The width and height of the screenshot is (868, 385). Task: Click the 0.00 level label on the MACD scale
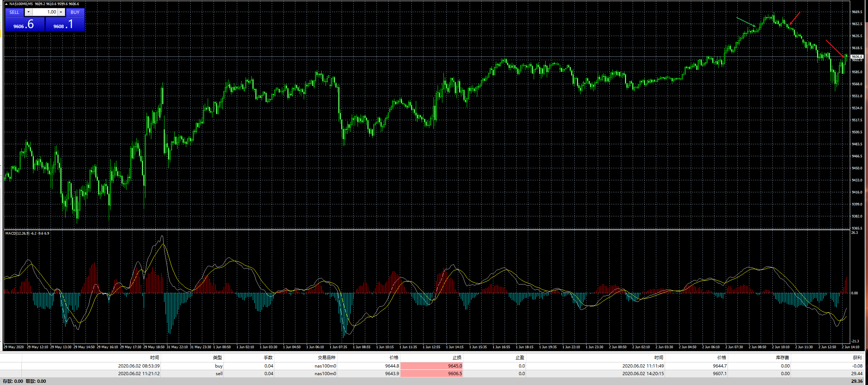coord(855,293)
